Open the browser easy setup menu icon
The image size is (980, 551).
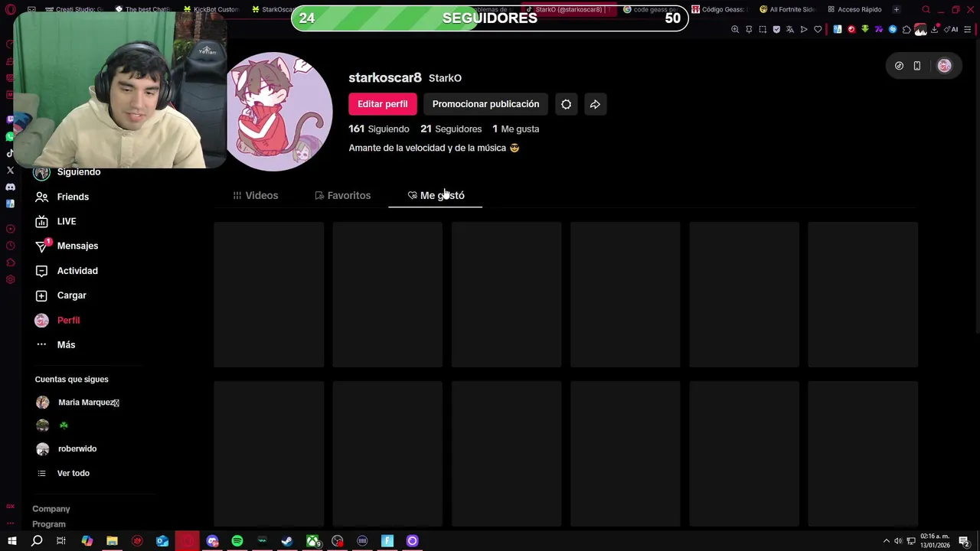[x=968, y=29]
